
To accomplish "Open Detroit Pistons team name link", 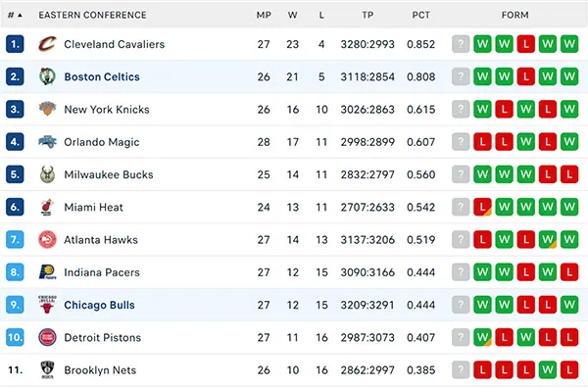I will click(x=102, y=337).
